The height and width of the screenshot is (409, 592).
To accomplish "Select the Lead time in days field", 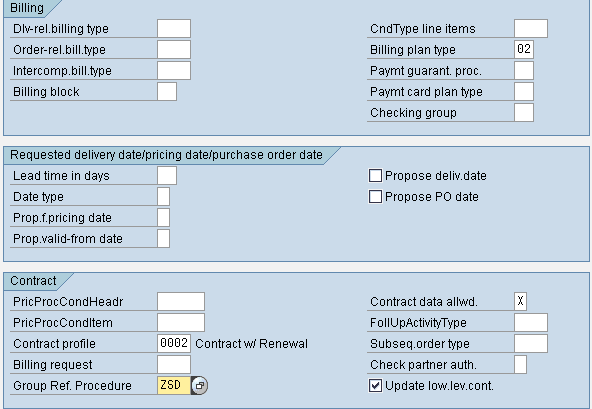I will 167,176.
